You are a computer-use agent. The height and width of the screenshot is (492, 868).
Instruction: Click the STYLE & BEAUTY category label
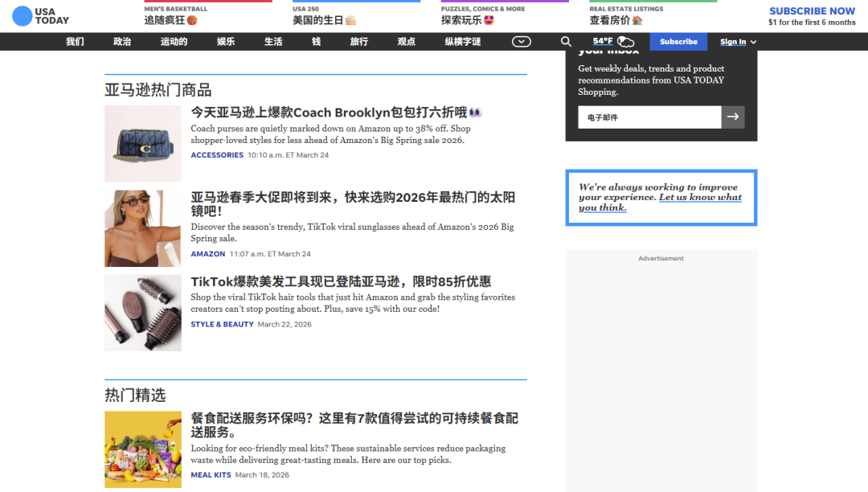[222, 325]
